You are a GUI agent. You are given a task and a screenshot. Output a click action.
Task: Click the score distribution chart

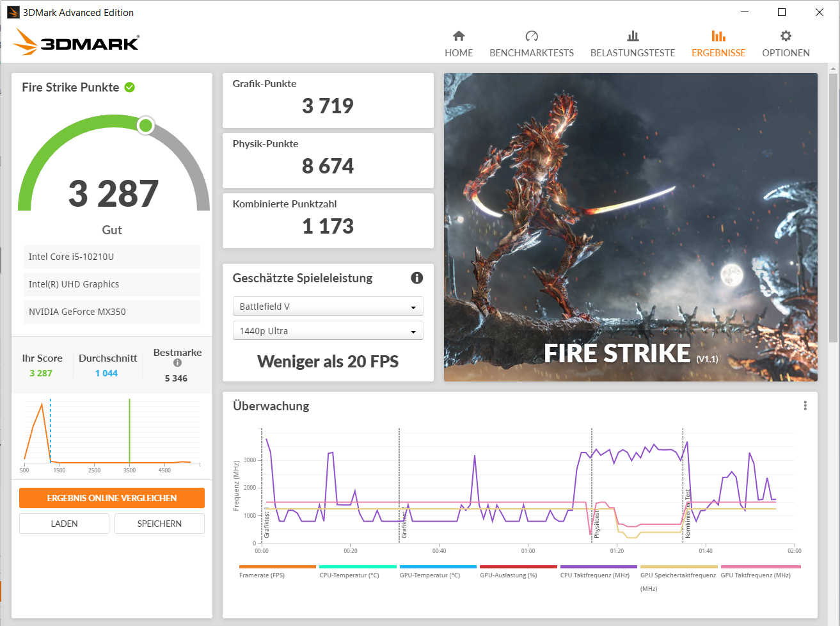(x=112, y=435)
